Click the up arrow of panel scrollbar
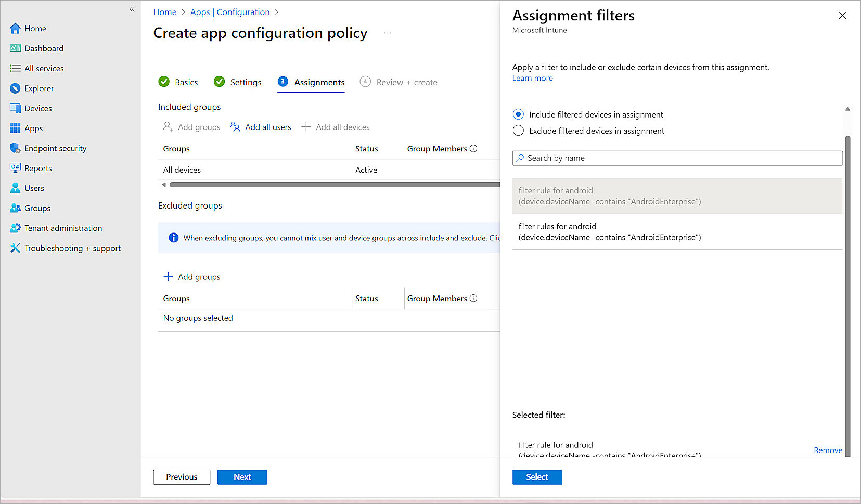This screenshot has width=861, height=504. [x=847, y=109]
